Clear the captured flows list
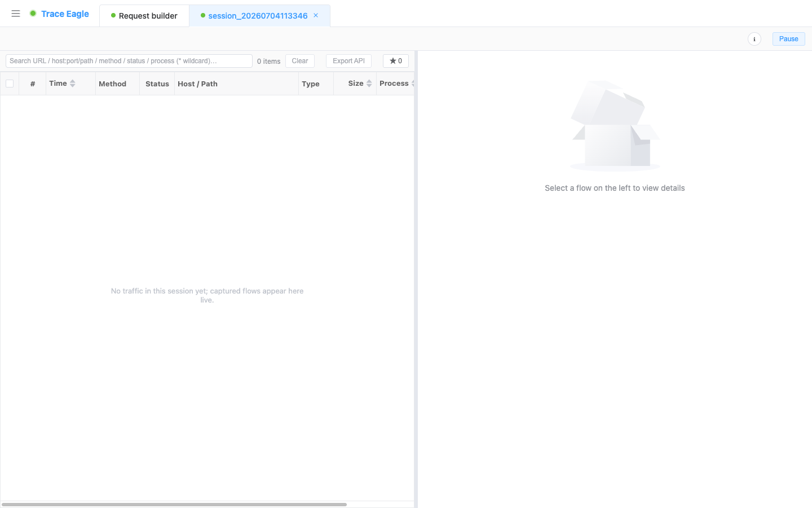The image size is (812, 508). (300, 61)
